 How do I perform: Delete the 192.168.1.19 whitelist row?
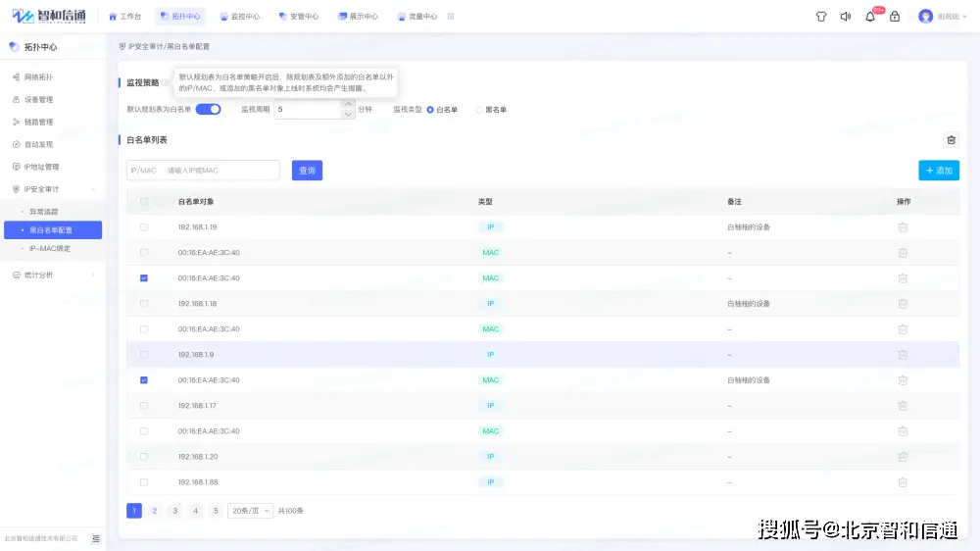click(x=903, y=227)
